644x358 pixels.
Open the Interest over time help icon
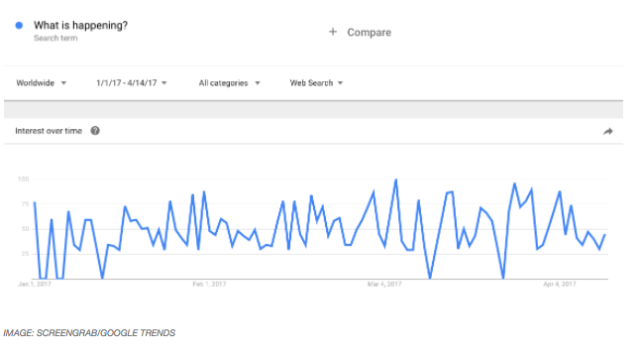(95, 131)
